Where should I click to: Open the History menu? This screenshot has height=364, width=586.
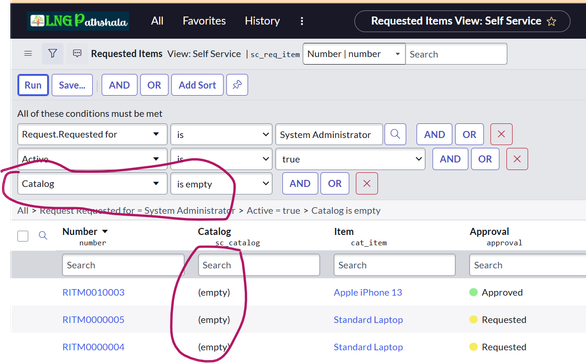(262, 21)
